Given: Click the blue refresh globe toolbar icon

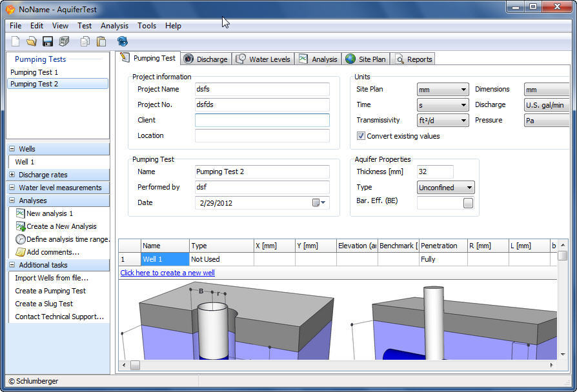Looking at the screenshot, I should 123,41.
